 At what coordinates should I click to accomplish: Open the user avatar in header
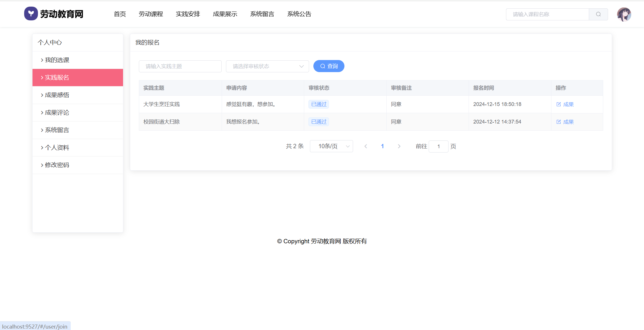(624, 14)
